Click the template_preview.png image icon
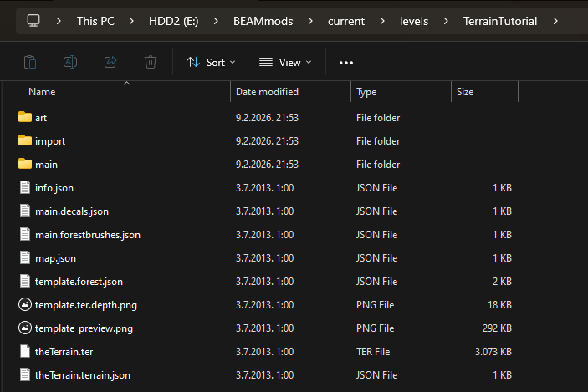This screenshot has width=588, height=392. (25, 328)
